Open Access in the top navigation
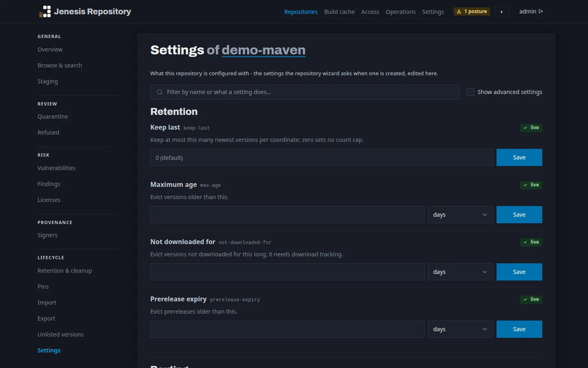 point(370,12)
